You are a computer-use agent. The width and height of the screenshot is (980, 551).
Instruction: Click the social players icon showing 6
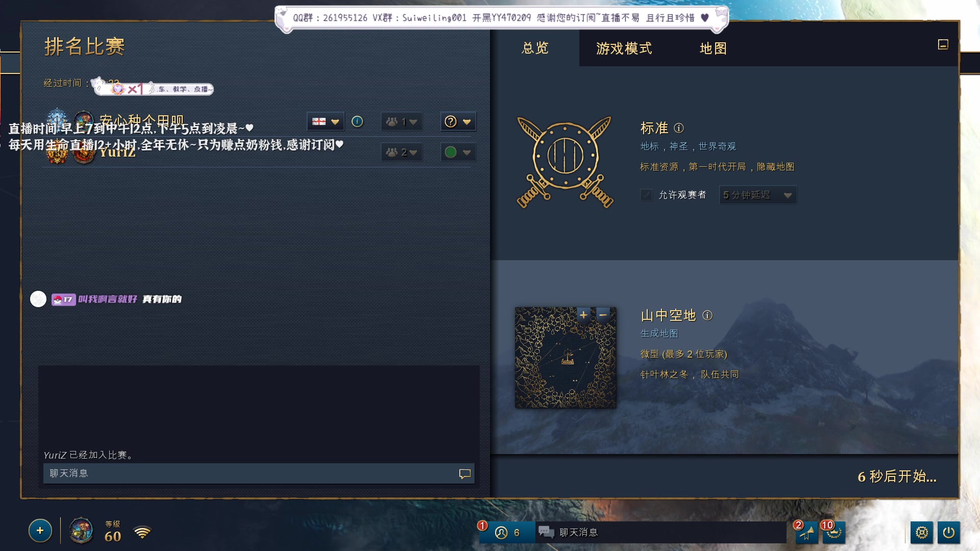[x=502, y=532]
